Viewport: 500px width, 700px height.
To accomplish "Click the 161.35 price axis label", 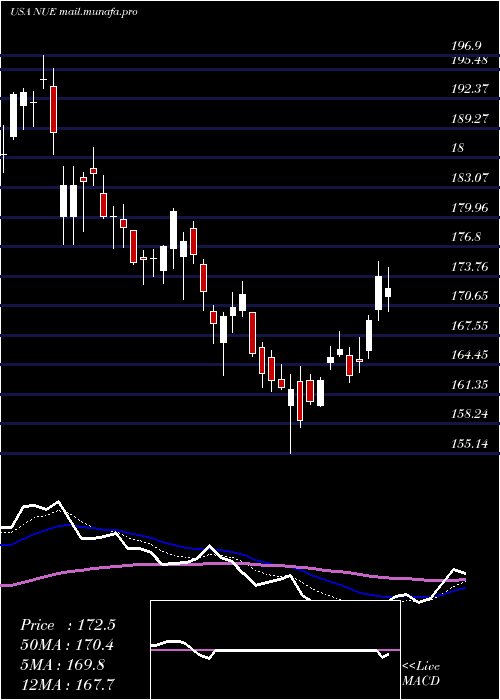I will [x=469, y=385].
